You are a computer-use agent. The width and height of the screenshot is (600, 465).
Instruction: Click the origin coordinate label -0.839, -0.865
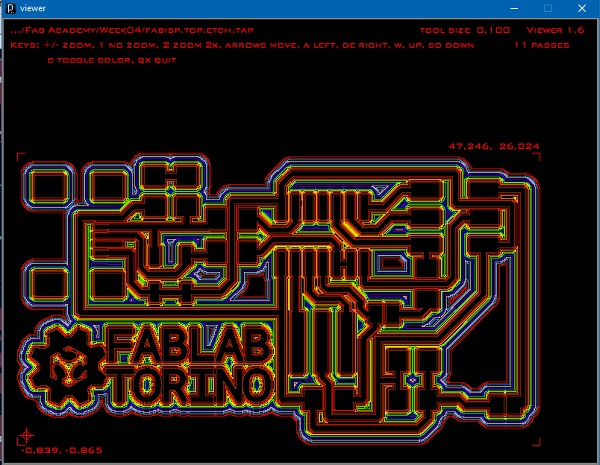click(62, 450)
